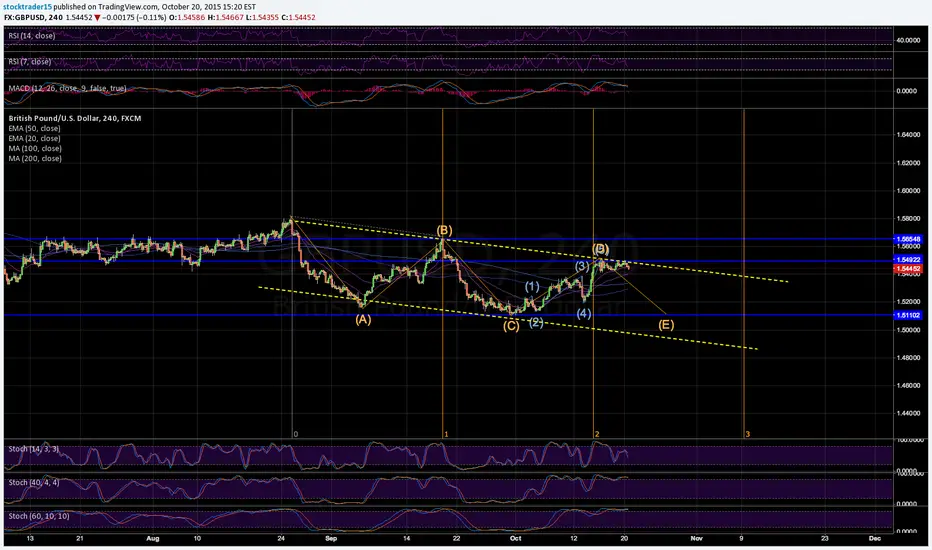Image resolution: width=932 pixels, height=550 pixels.
Task: Click the 1.51102 blue price label
Action: [908, 315]
